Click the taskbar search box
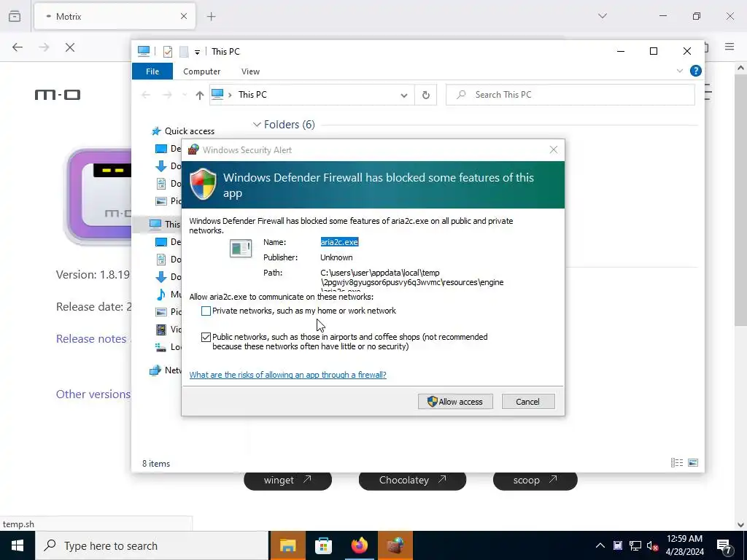Image resolution: width=747 pixels, height=560 pixels. tap(152, 545)
